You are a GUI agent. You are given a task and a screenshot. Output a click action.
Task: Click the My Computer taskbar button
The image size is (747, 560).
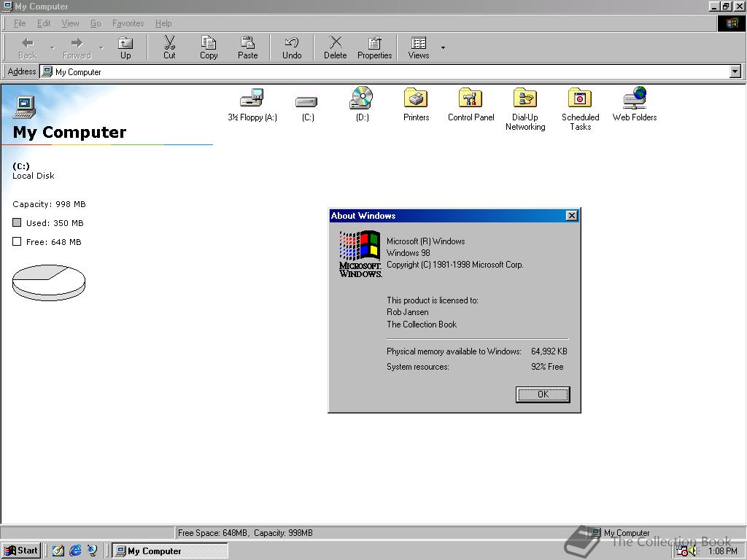tap(170, 551)
